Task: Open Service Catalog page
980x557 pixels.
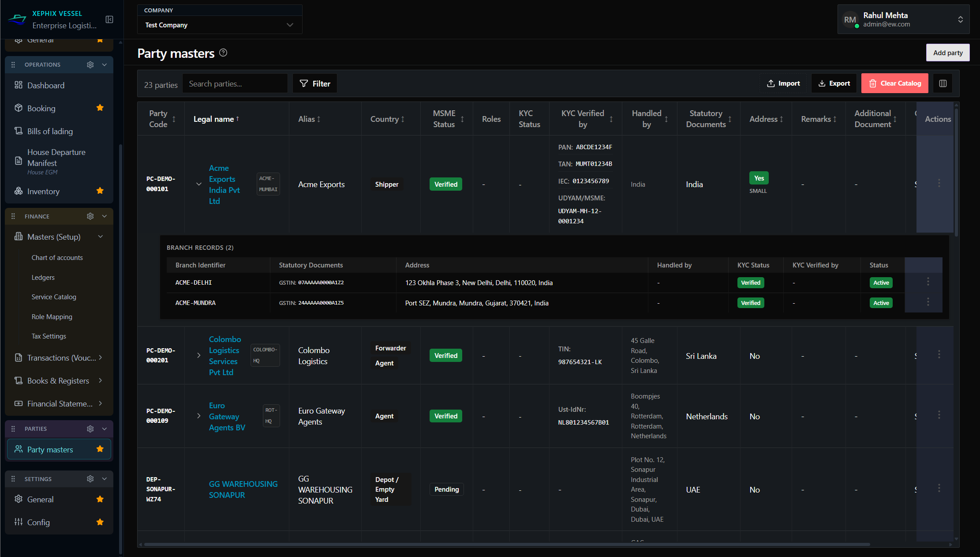Action: [x=54, y=297]
